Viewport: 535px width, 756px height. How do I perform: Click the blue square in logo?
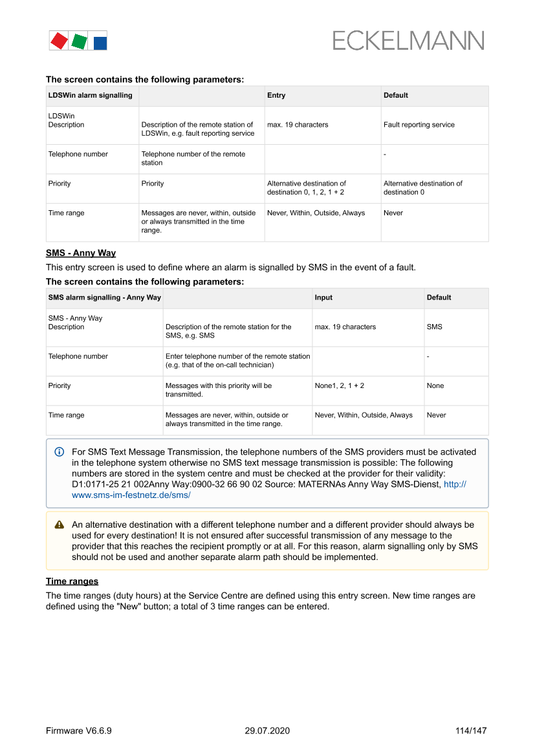pos(100,43)
